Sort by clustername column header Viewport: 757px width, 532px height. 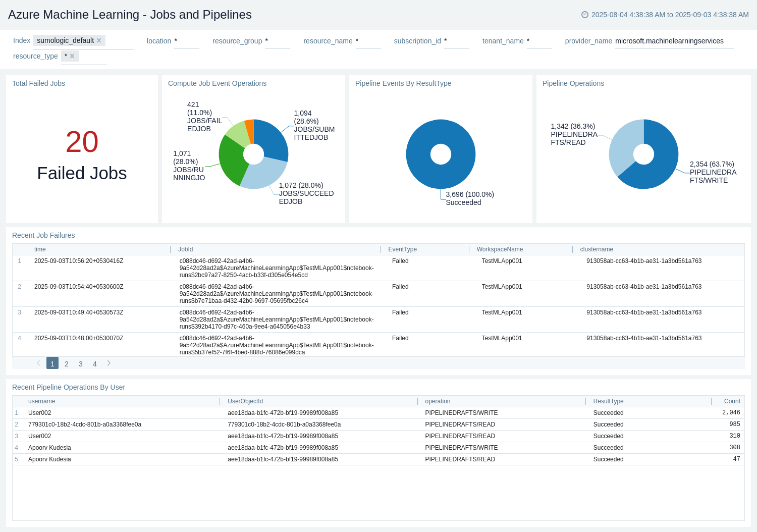[x=597, y=249]
